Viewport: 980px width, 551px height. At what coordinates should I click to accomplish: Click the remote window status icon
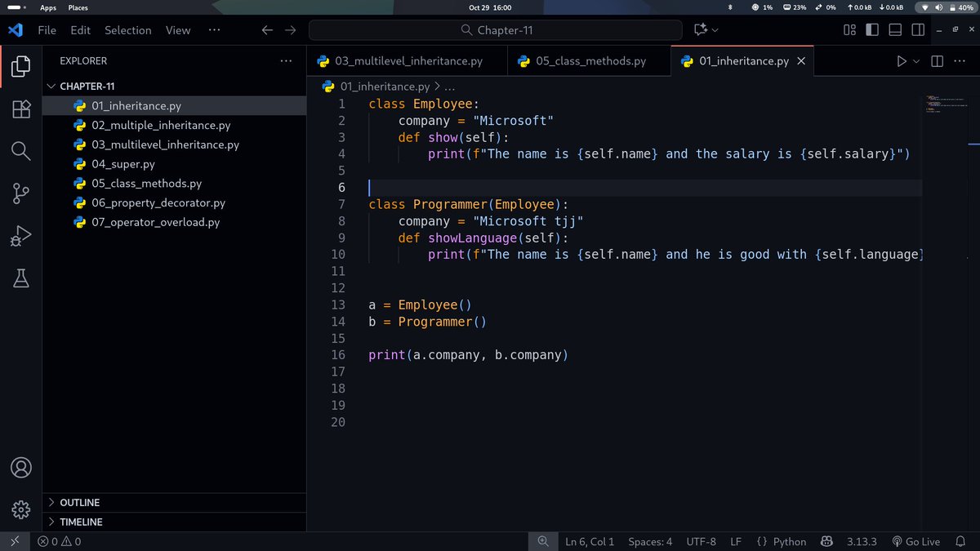[15, 541]
